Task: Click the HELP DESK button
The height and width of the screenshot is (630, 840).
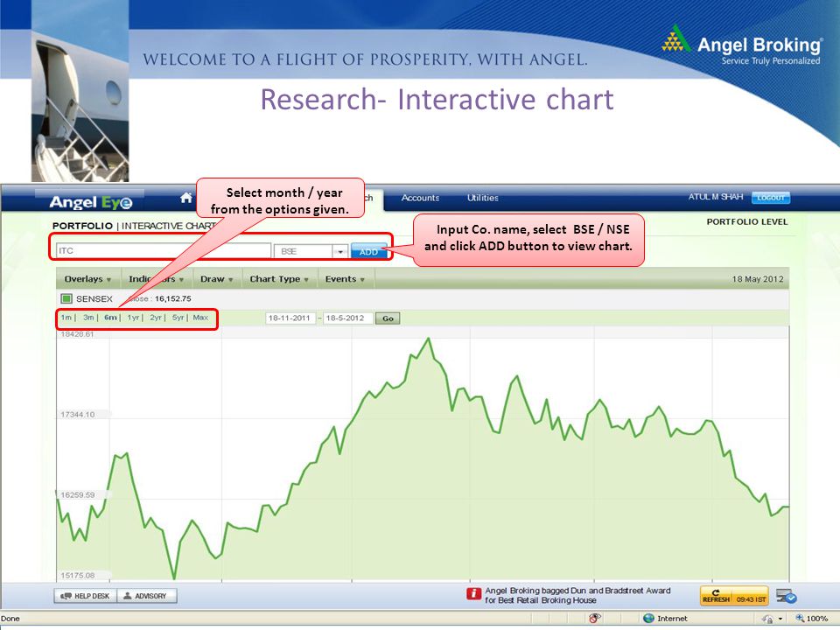Action: pos(85,596)
